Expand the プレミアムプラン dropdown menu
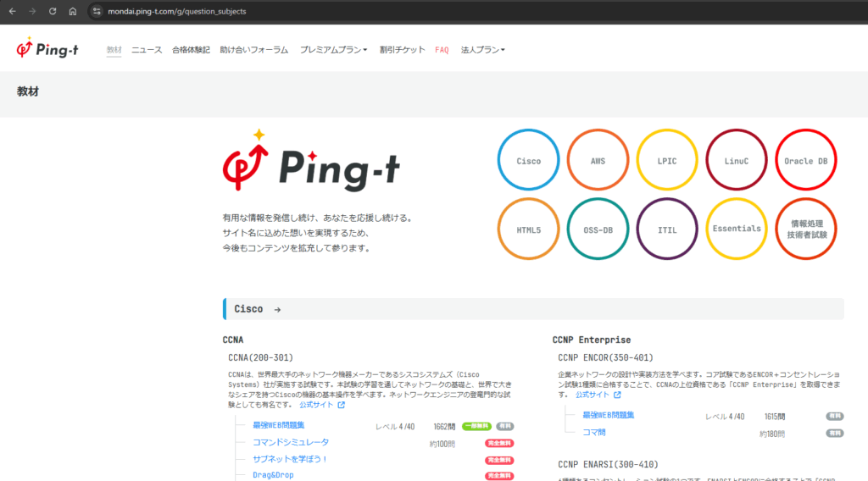Viewport: 868px width, 481px height. click(333, 50)
